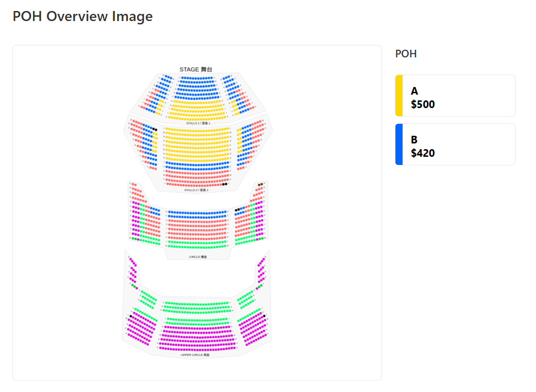
Task: Select black seat pair at Stalls 2 last row
Action: coord(225,184)
